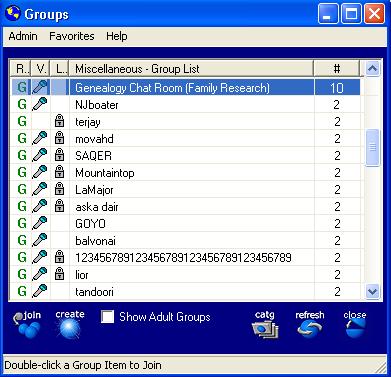This screenshot has width=391, height=377.
Task: Click lock icon in movahd row
Action: [59, 138]
